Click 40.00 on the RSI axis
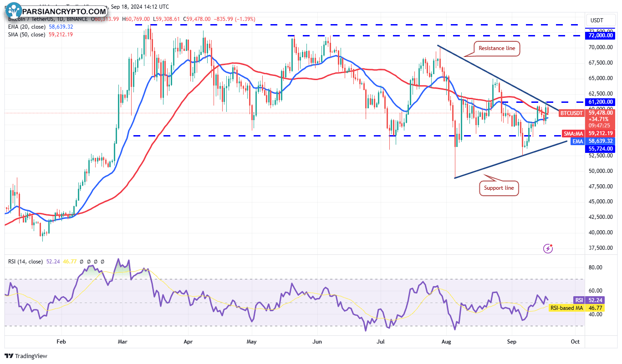The width and height of the screenshot is (622, 364). pos(595,314)
